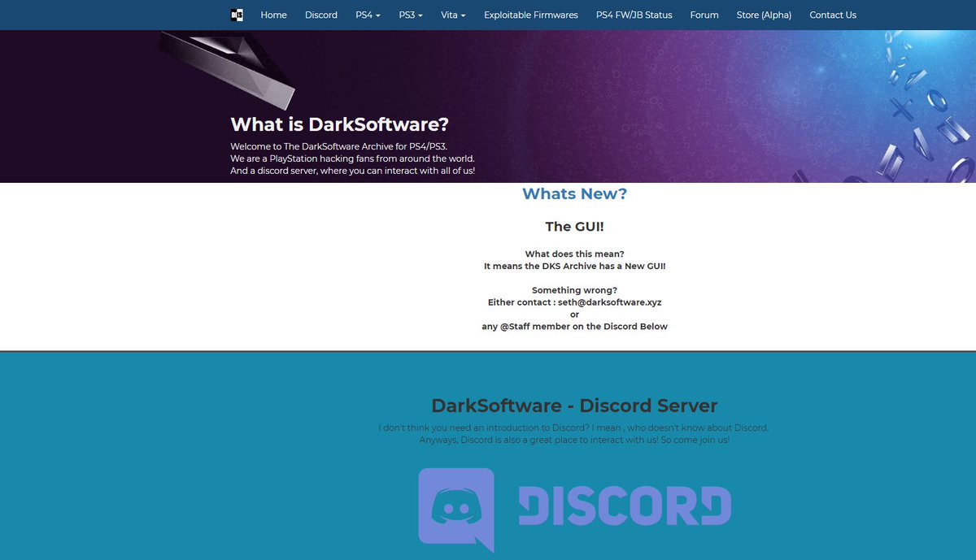Image resolution: width=976 pixels, height=560 pixels.
Task: Click the DKS logo icon in navbar
Action: 237,15
